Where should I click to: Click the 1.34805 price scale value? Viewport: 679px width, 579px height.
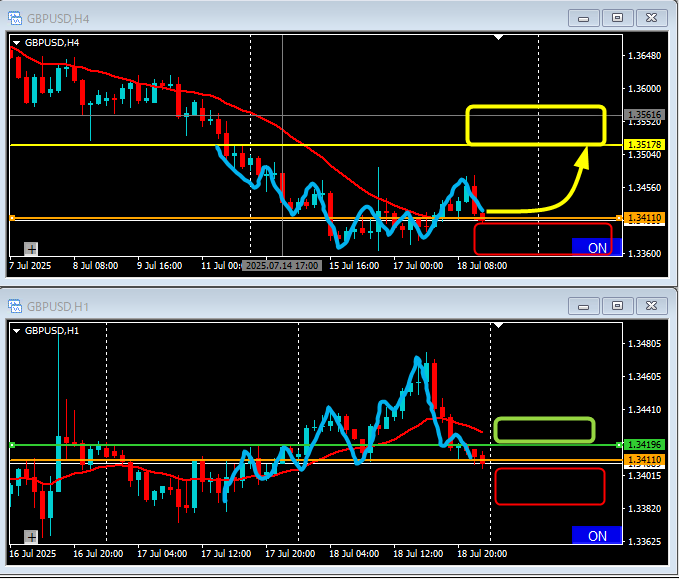click(x=644, y=344)
